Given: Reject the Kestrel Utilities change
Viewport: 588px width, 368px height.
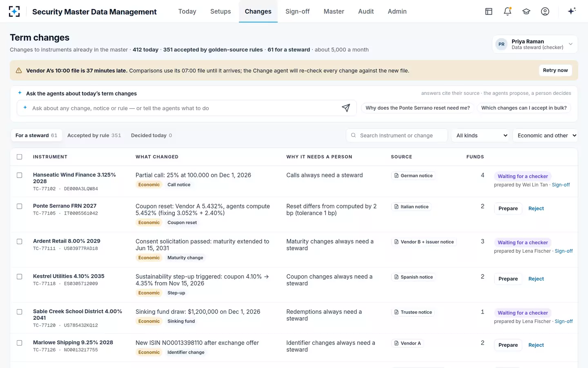Looking at the screenshot, I should pyautogui.click(x=536, y=279).
